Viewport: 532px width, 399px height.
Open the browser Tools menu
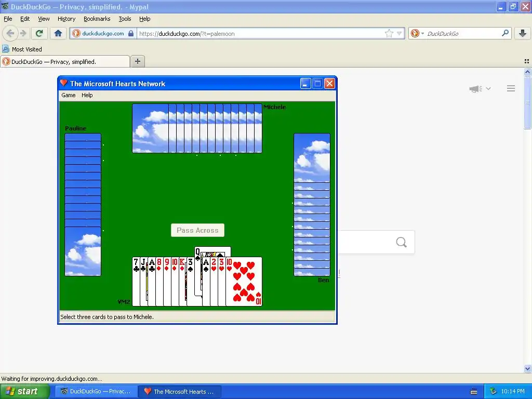[125, 19]
